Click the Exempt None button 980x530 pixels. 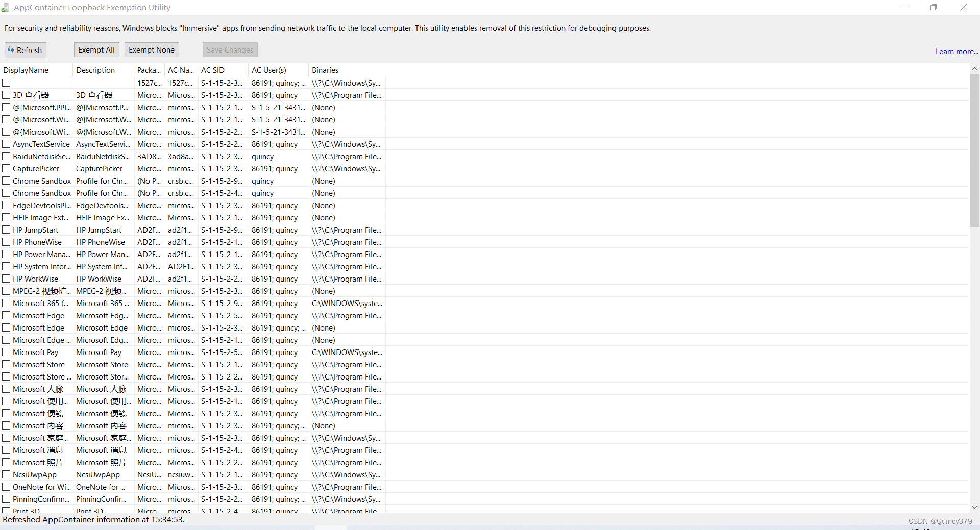click(152, 49)
